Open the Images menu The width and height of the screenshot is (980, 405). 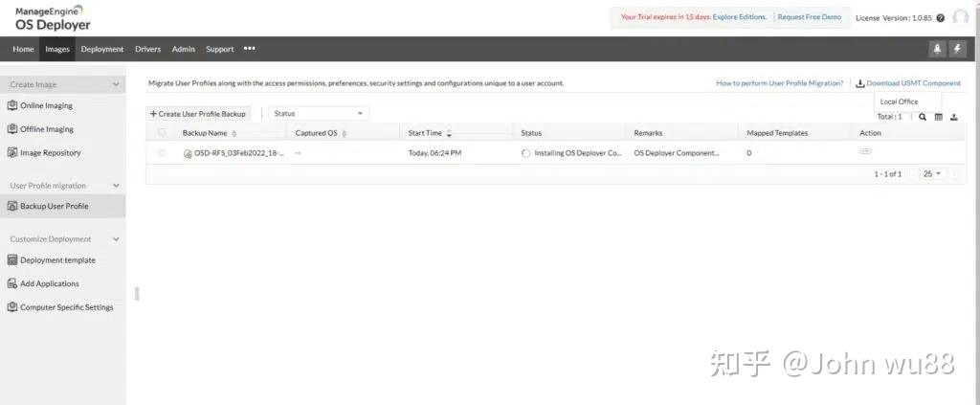click(56, 49)
